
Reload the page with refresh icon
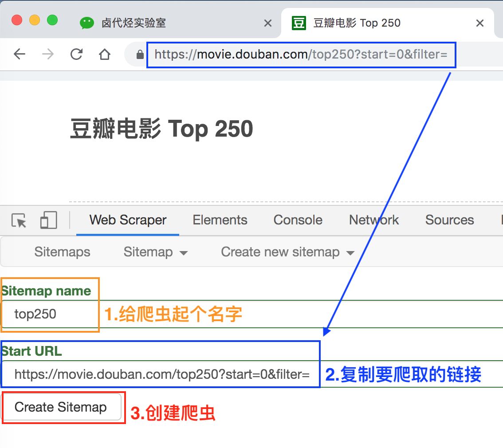point(76,54)
